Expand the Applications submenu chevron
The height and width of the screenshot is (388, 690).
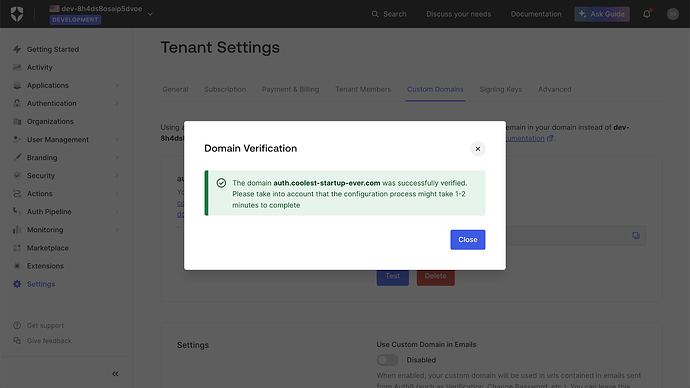tap(117, 85)
